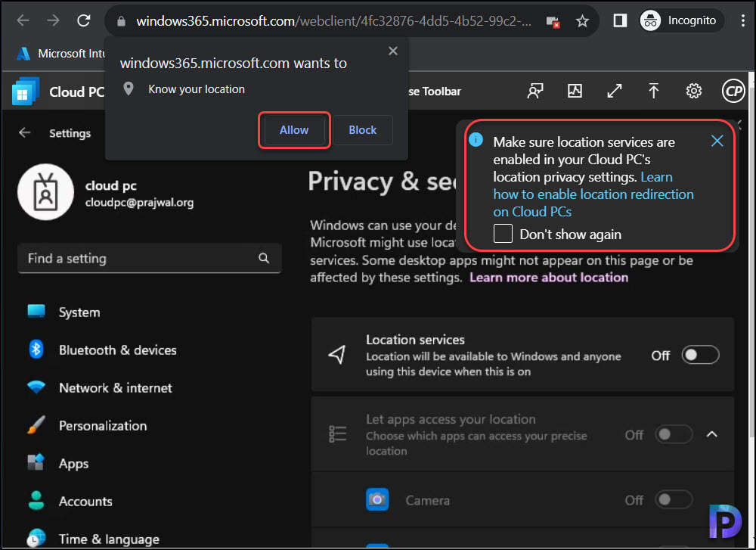Click the feedback person icon in toolbar

(x=534, y=91)
